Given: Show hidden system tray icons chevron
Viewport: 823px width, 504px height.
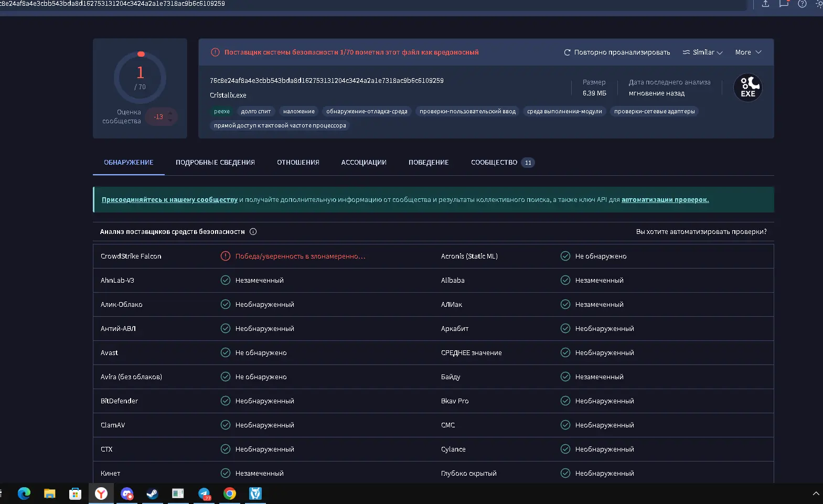Looking at the screenshot, I should pos(816,494).
